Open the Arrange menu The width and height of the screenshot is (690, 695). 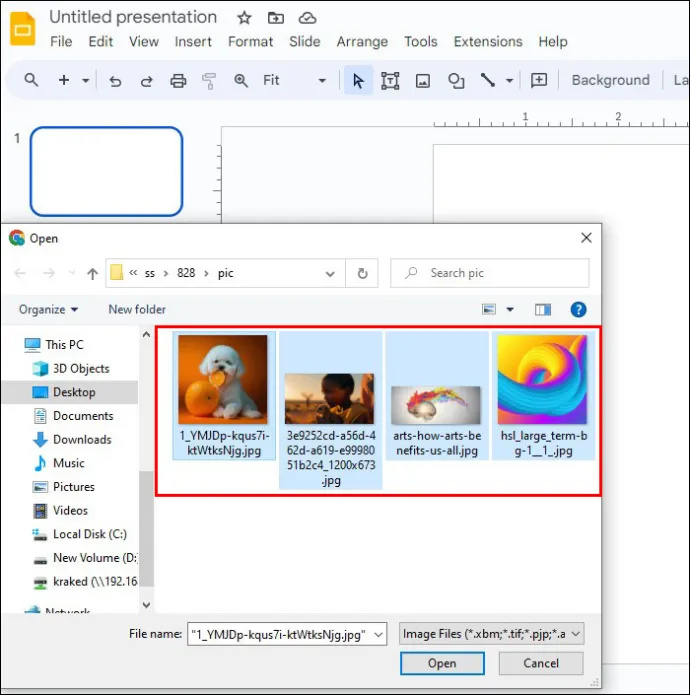(362, 42)
